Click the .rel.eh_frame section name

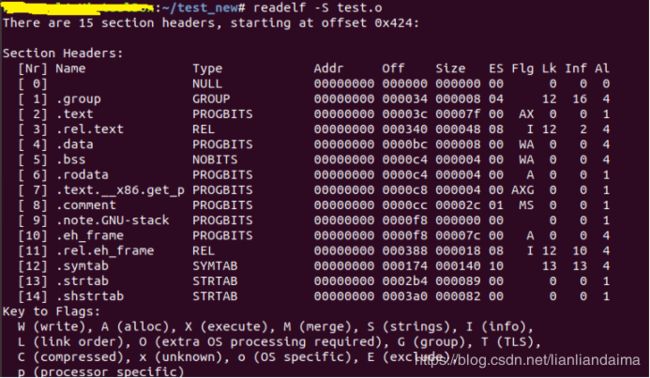[x=105, y=251]
